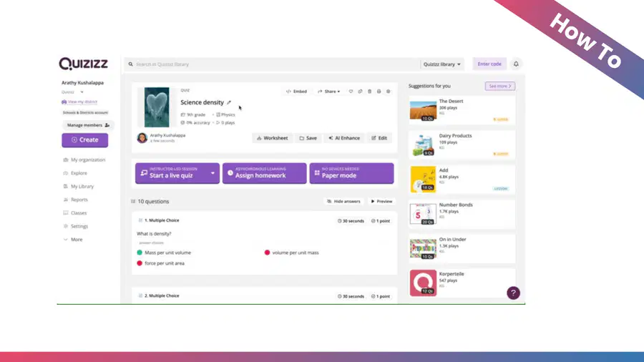Expand More in the sidebar
The height and width of the screenshot is (362, 644).
coord(73,240)
